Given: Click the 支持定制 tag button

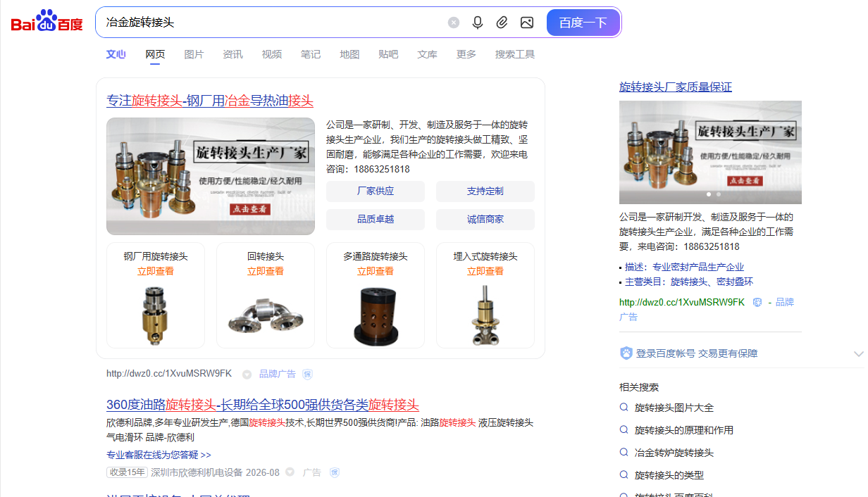Looking at the screenshot, I should (485, 191).
